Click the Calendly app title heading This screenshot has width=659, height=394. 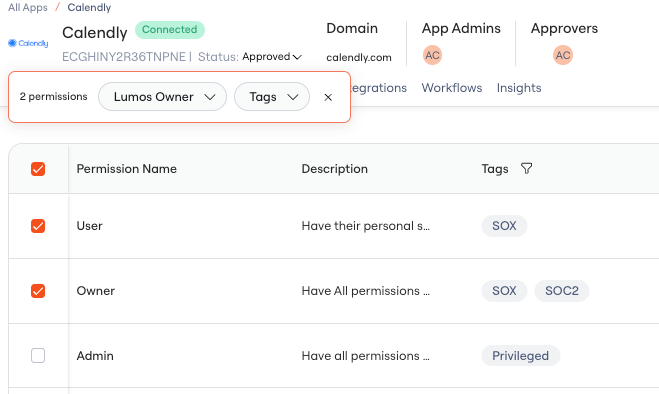click(95, 33)
